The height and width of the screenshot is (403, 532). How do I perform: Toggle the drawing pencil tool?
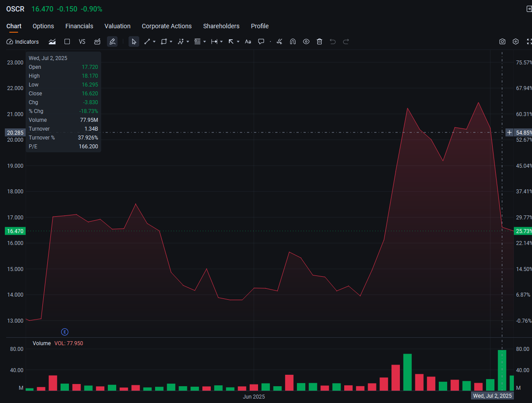[112, 41]
